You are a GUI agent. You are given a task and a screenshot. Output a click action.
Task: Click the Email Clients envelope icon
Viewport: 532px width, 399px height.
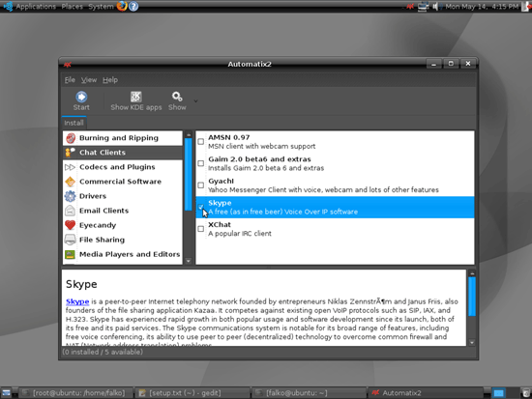point(71,211)
